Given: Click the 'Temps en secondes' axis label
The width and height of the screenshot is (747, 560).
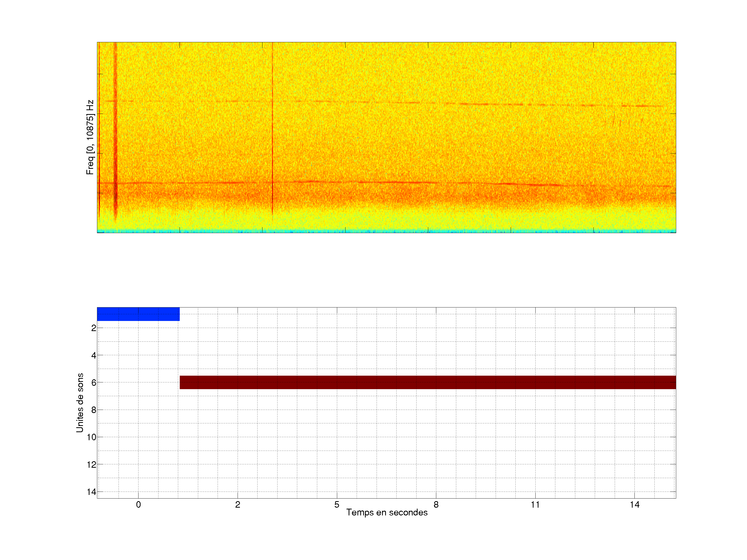Looking at the screenshot, I should pos(387,512).
